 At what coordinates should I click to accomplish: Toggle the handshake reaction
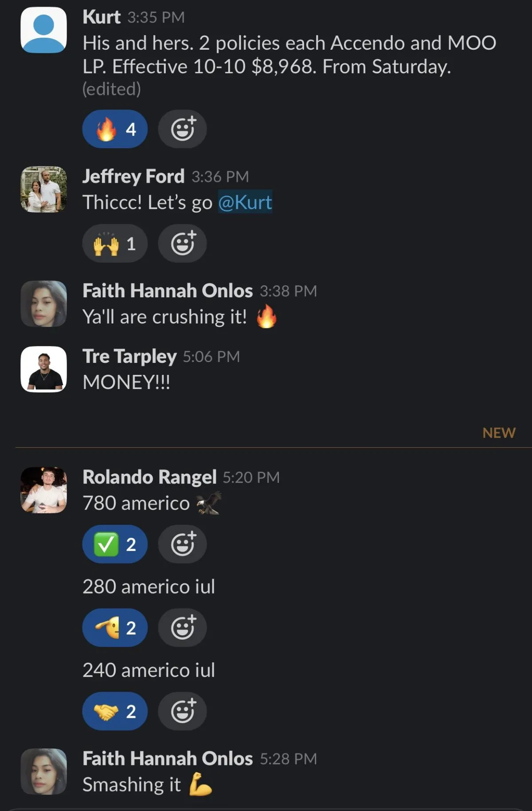pos(115,711)
